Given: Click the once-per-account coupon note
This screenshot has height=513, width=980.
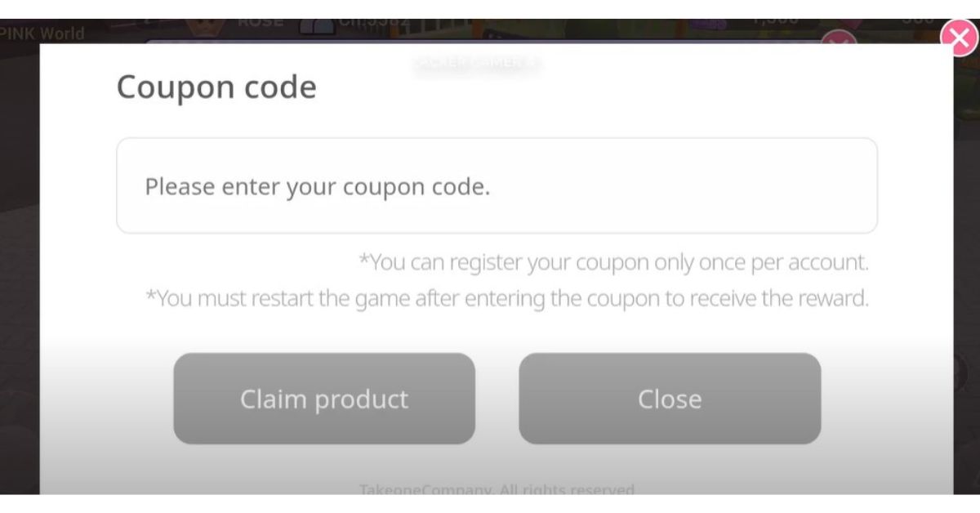Looking at the screenshot, I should (613, 262).
